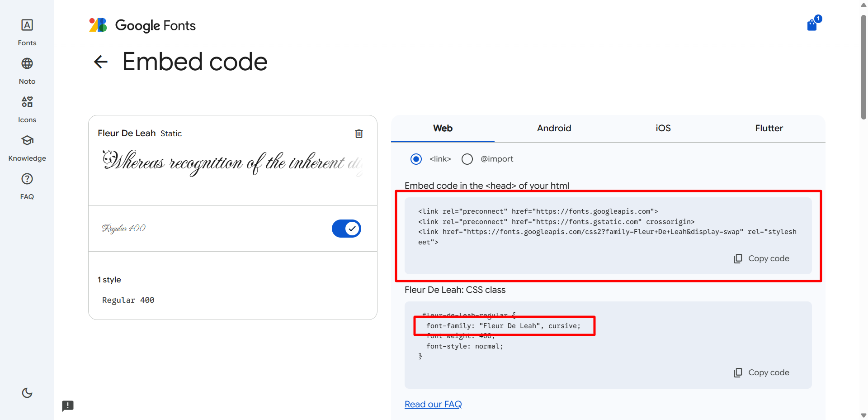Open the Noto globe icon

(x=27, y=64)
